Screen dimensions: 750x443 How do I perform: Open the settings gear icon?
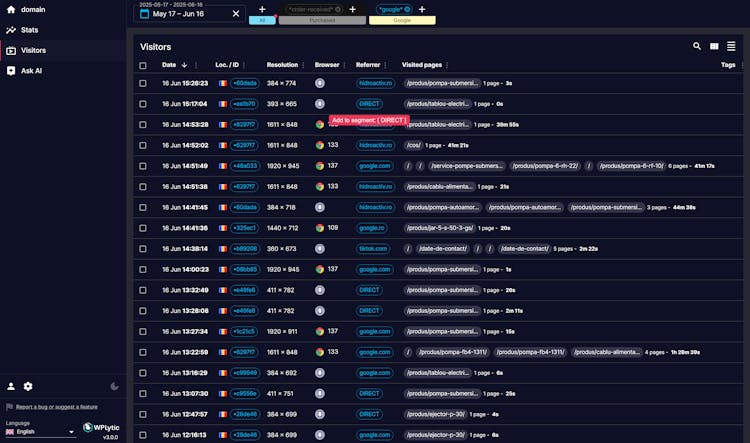[28, 386]
